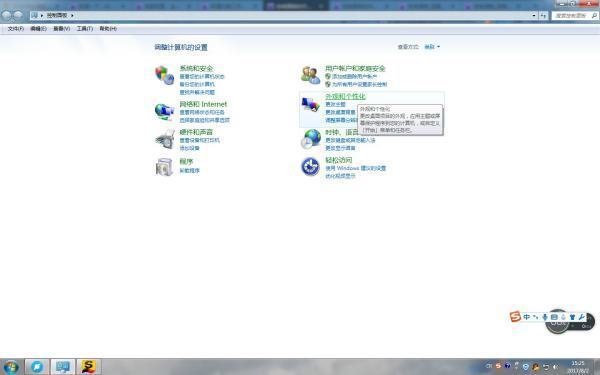Open the yellow S taskbar application
600x375 pixels.
tap(89, 367)
